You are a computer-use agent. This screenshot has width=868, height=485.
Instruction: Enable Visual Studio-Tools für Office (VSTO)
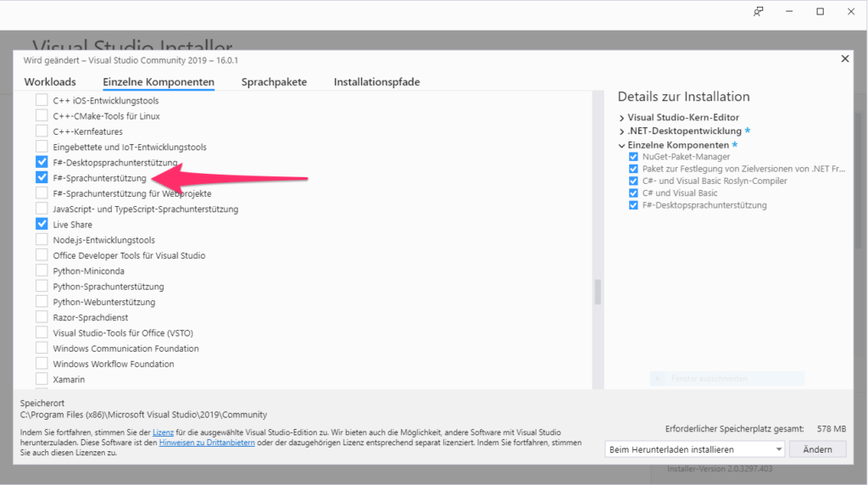(42, 332)
